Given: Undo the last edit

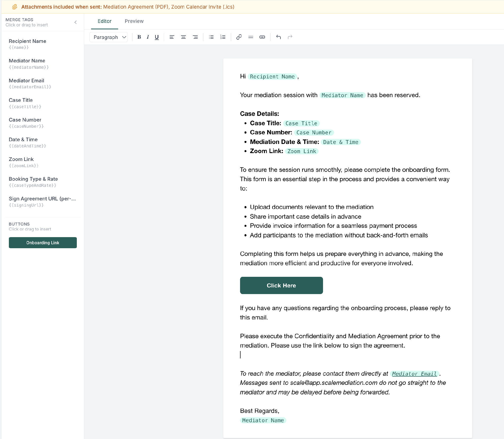Looking at the screenshot, I should pyautogui.click(x=278, y=37).
